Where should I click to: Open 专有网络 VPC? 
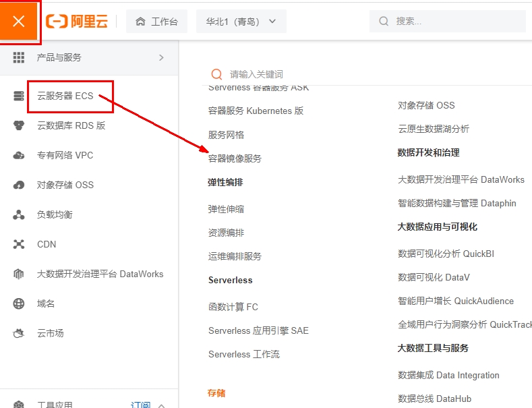65,156
